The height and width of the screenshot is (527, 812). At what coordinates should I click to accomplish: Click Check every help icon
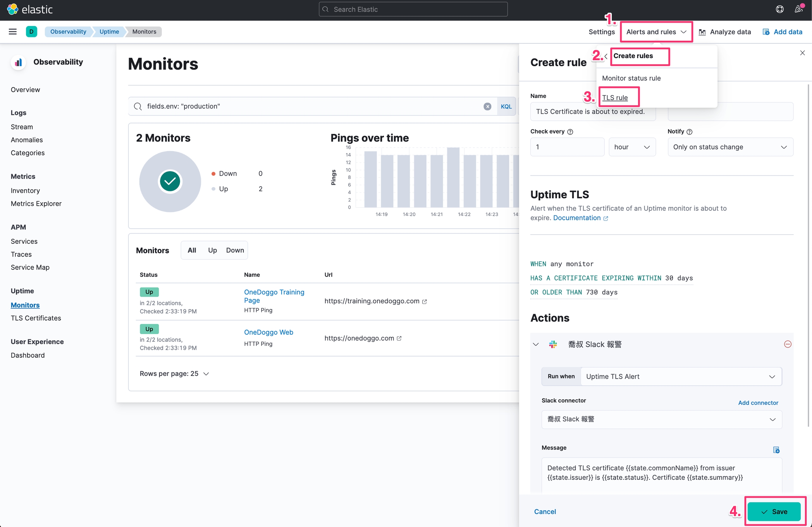coord(570,132)
